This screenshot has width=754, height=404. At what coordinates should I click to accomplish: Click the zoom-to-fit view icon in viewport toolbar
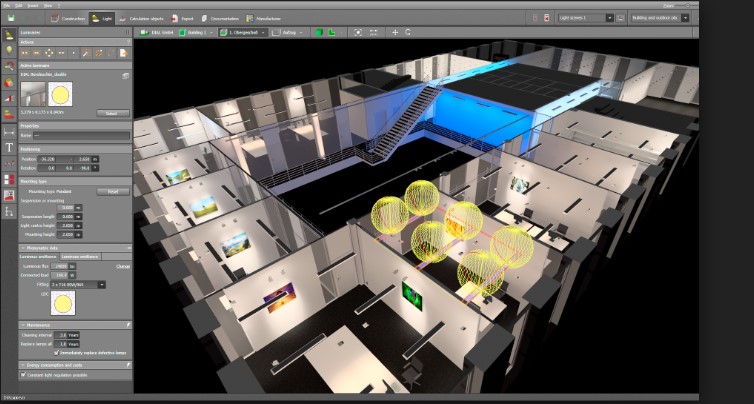(x=358, y=32)
